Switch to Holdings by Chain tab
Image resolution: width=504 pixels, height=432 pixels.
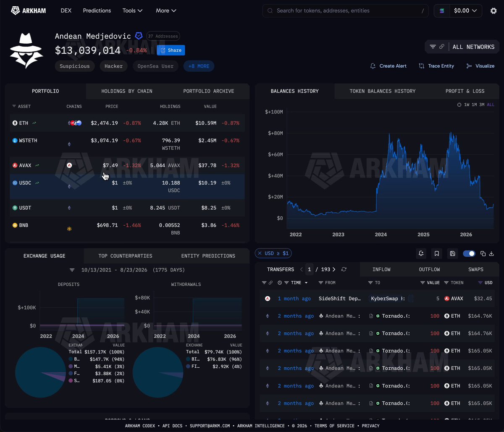pyautogui.click(x=127, y=91)
